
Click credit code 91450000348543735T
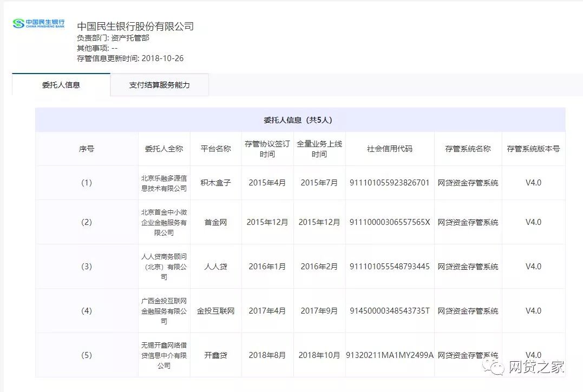coord(390,311)
